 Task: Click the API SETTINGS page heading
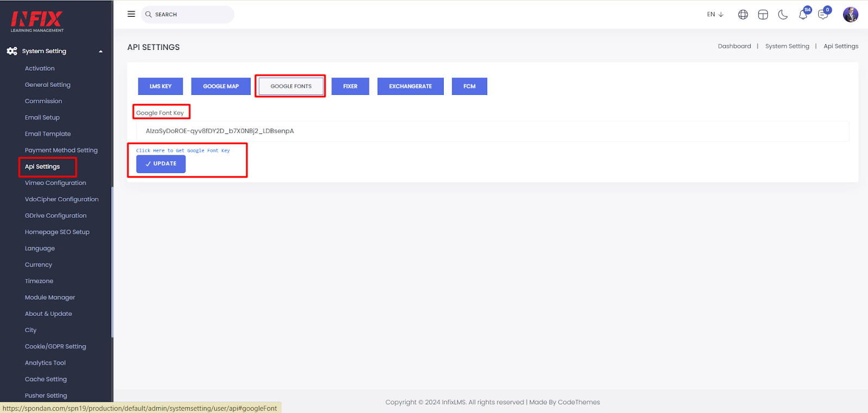(x=154, y=47)
